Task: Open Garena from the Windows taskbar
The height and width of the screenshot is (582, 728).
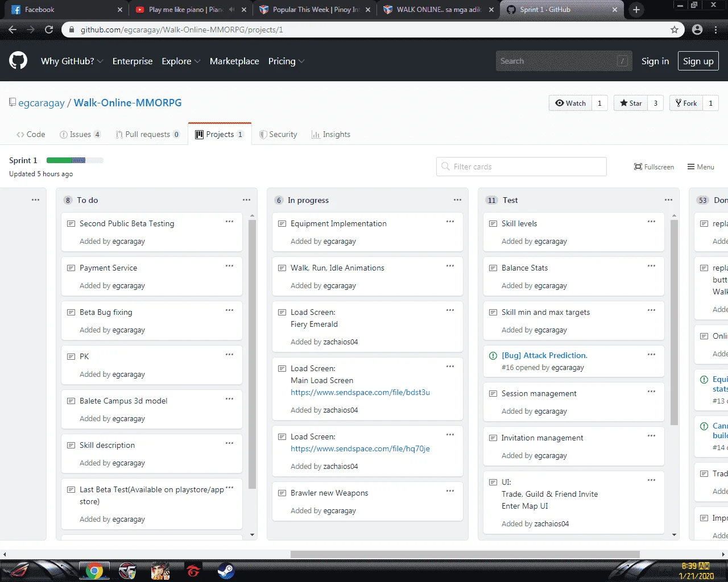Action: (x=193, y=571)
